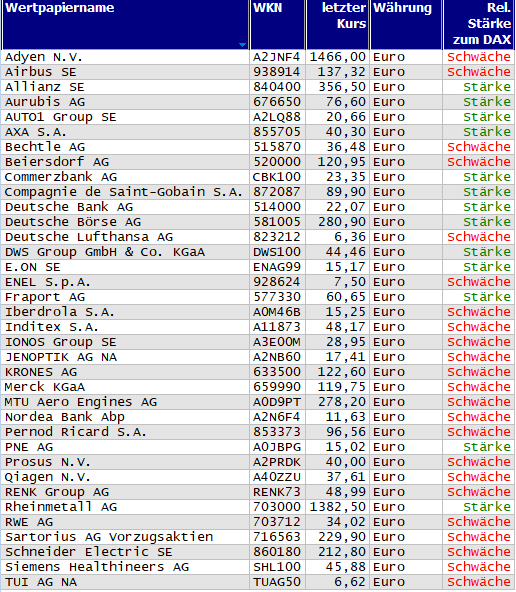
Task: Click Deutsche Lufthansa AG name
Action: pos(89,237)
